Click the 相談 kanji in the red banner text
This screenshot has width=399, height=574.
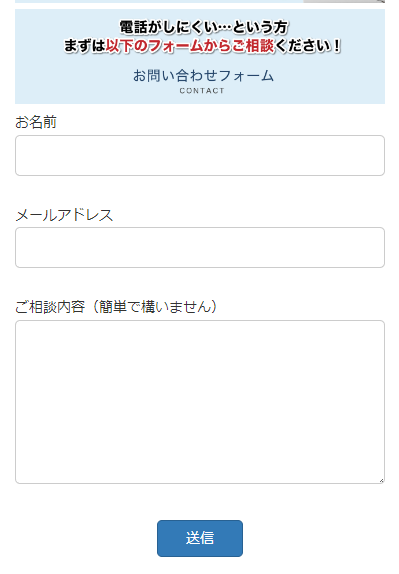coord(260,46)
